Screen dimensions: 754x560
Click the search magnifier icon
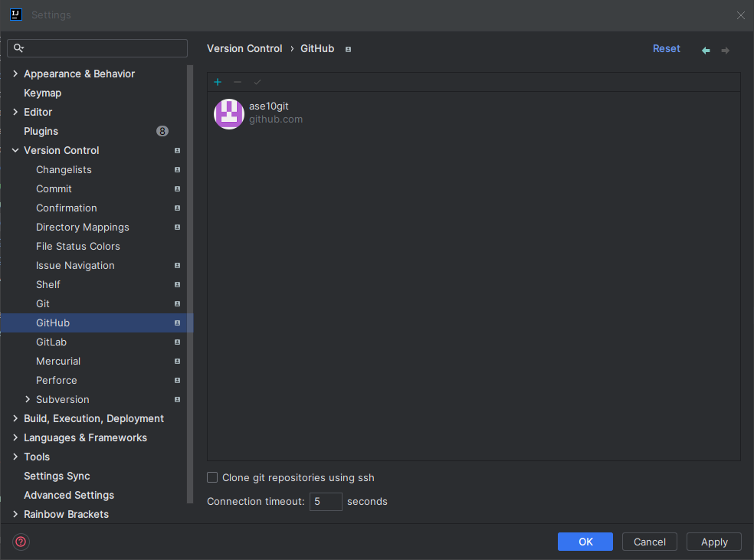point(18,48)
